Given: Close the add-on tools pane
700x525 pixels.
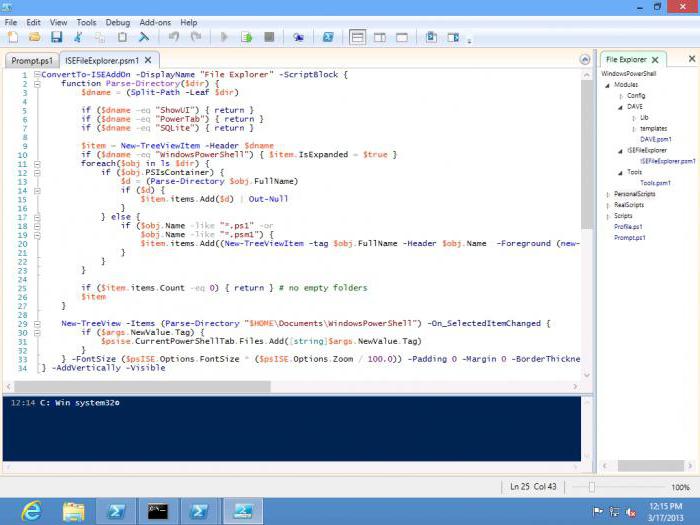Looking at the screenshot, I should 692,58.
